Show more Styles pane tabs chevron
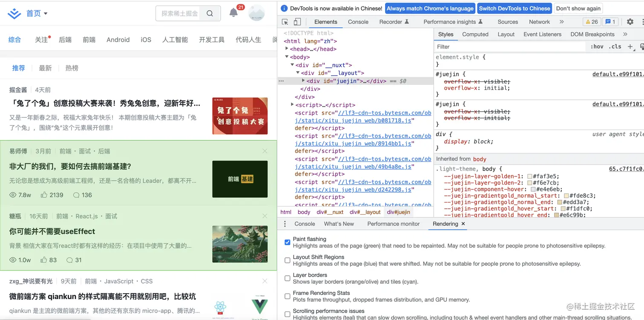This screenshot has height=320, width=644. (625, 34)
